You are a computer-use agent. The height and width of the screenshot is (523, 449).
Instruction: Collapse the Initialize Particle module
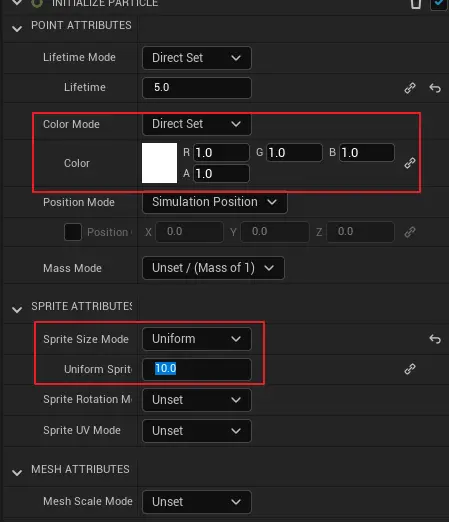tap(17, 3)
